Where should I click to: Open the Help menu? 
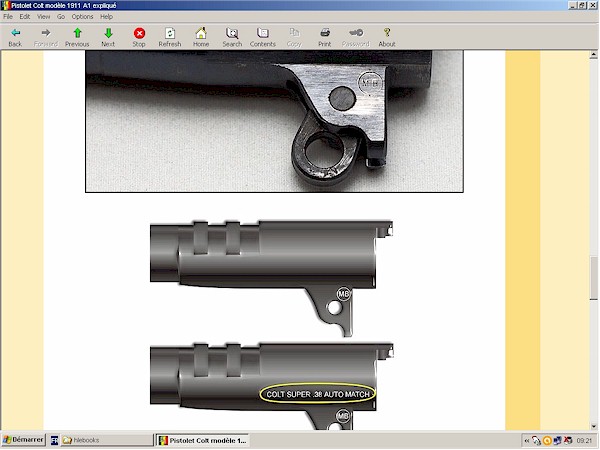tap(106, 16)
